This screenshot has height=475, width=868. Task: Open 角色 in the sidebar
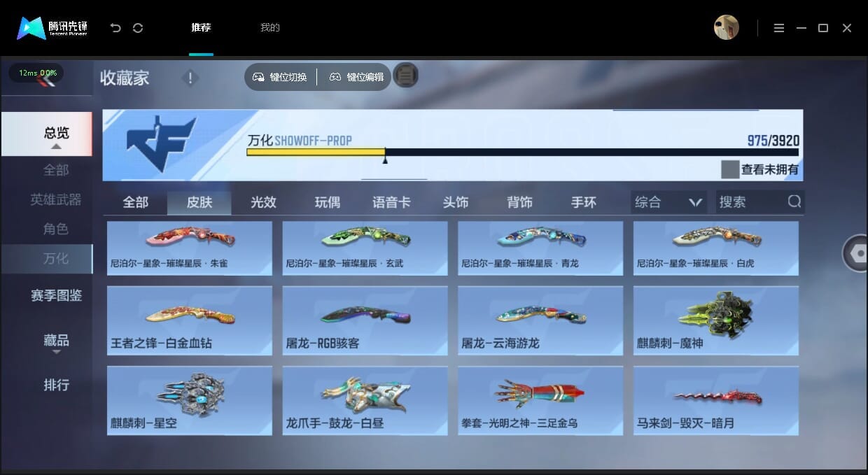(56, 229)
